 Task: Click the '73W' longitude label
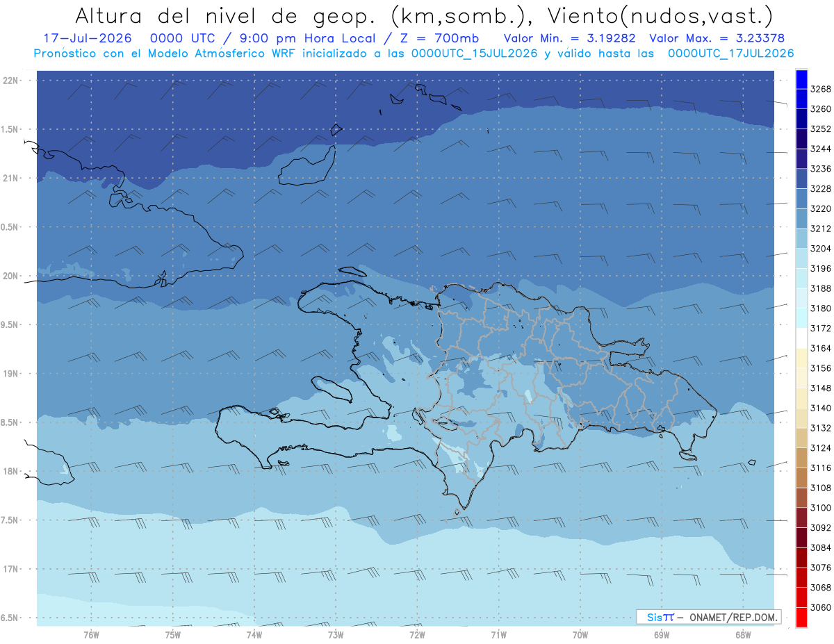336,634
